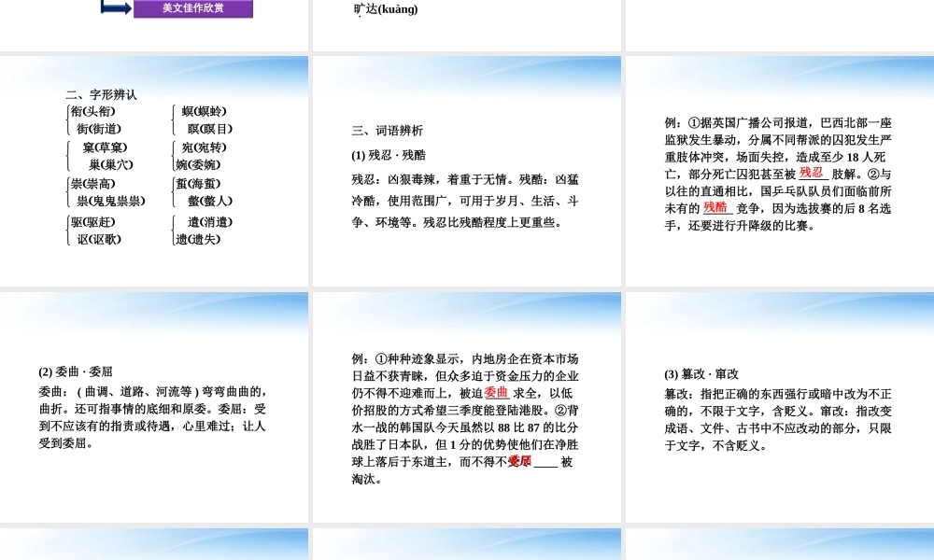Click the 二、字形辨认 heading text
Screen dimensions: 934x560
[x=101, y=94]
